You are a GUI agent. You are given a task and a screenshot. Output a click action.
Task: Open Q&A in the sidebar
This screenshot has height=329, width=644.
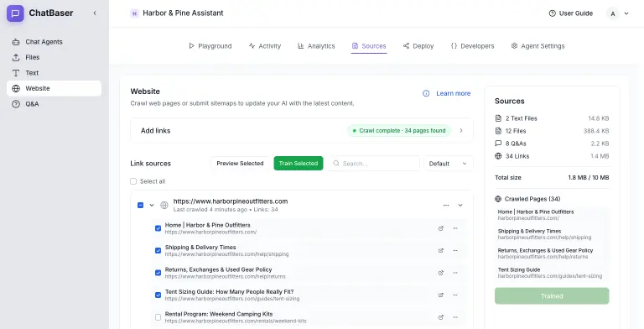54,104
